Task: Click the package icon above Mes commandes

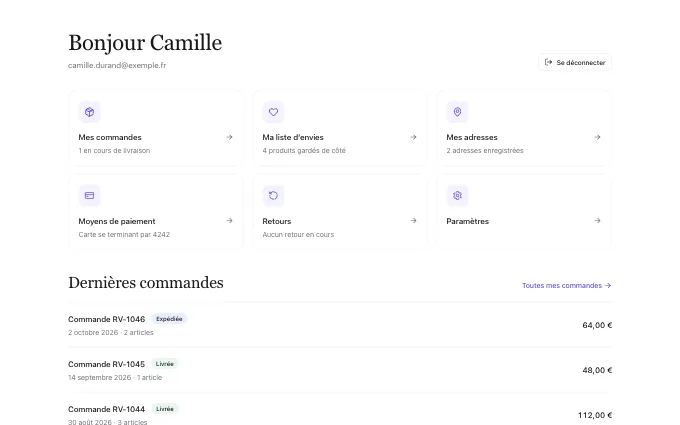Action: click(x=89, y=112)
